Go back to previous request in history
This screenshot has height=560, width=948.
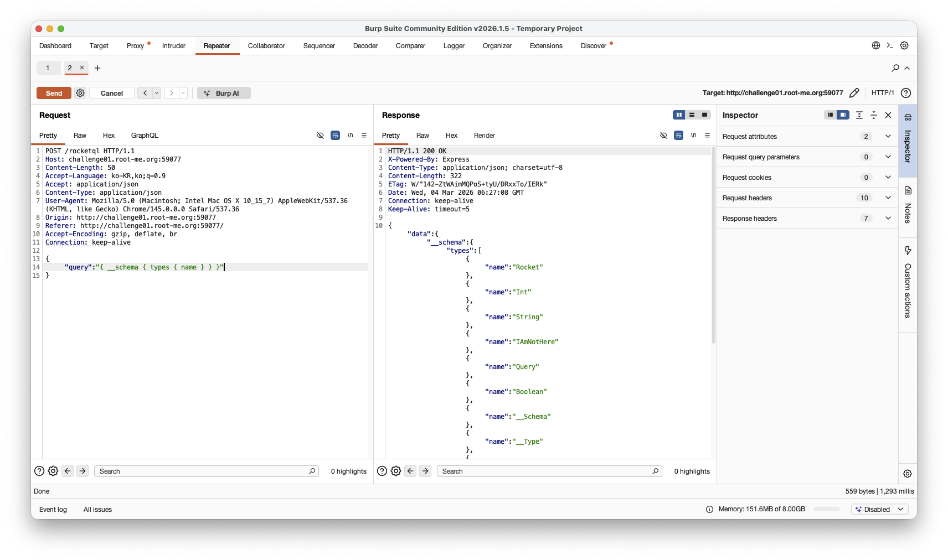click(x=145, y=93)
